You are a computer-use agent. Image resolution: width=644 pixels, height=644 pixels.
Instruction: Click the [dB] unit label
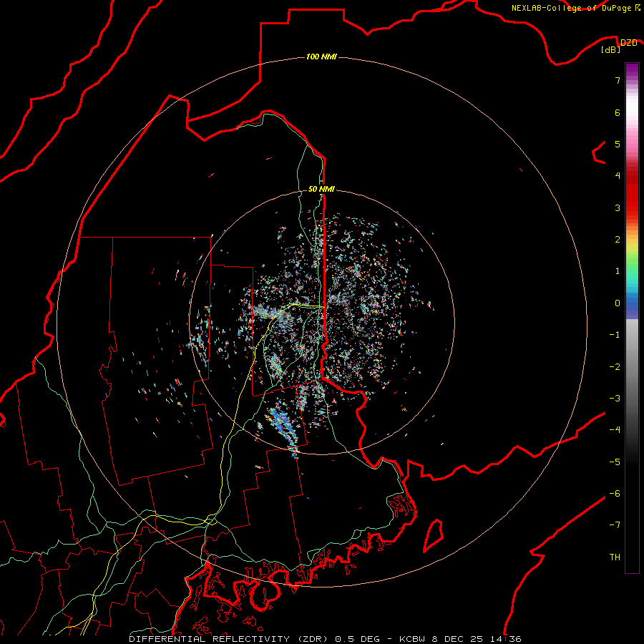tap(611, 50)
